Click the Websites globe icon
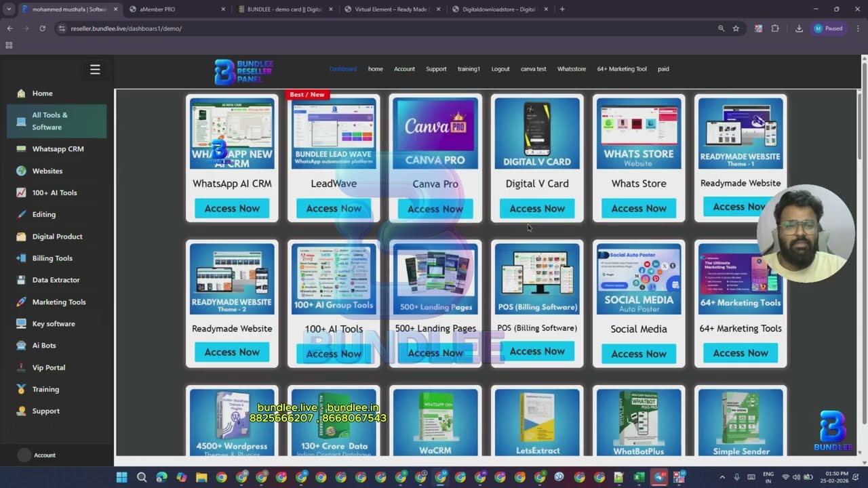 21,171
